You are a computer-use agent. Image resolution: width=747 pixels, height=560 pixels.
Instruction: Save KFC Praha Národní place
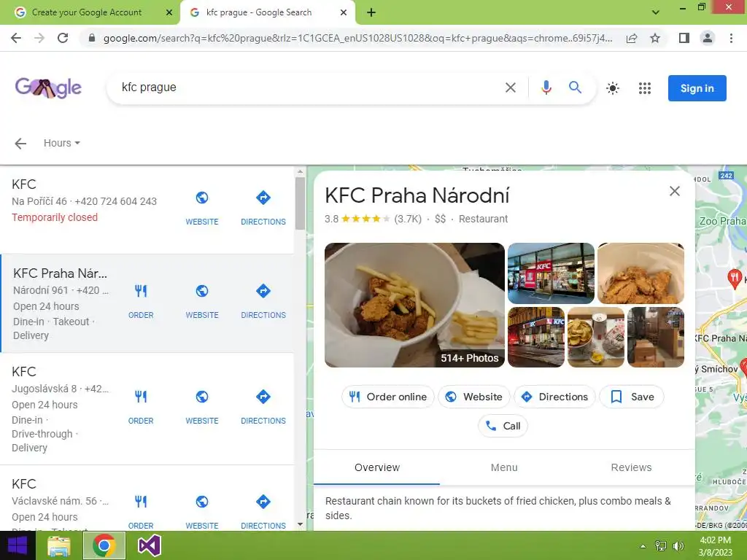coord(632,397)
